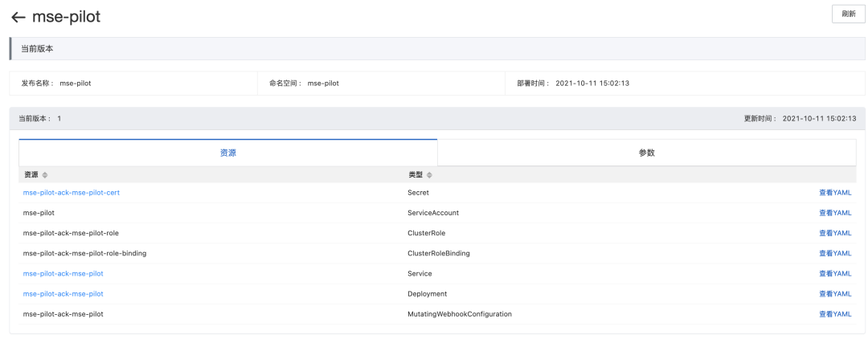
Task: View YAML for the Deployment resource
Action: [834, 294]
